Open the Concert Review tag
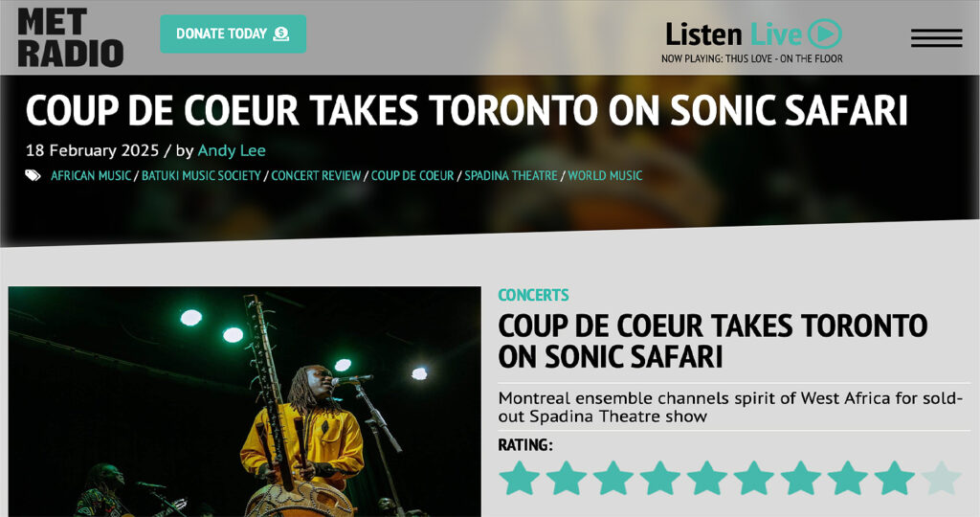 pyautogui.click(x=316, y=175)
